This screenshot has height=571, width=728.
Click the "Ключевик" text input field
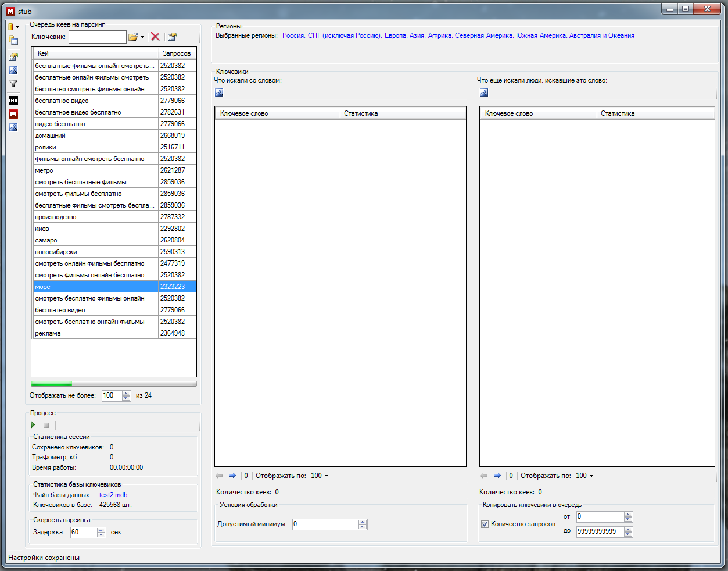click(x=97, y=37)
